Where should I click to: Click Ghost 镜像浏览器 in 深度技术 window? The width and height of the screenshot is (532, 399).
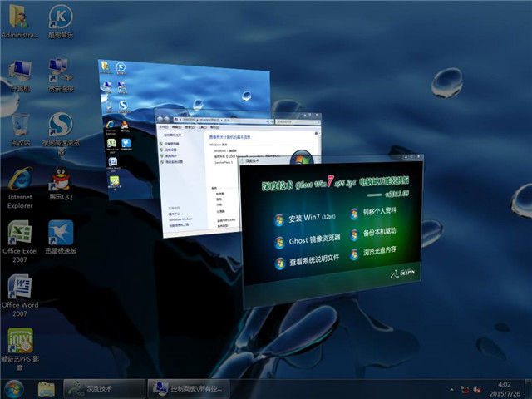point(308,240)
